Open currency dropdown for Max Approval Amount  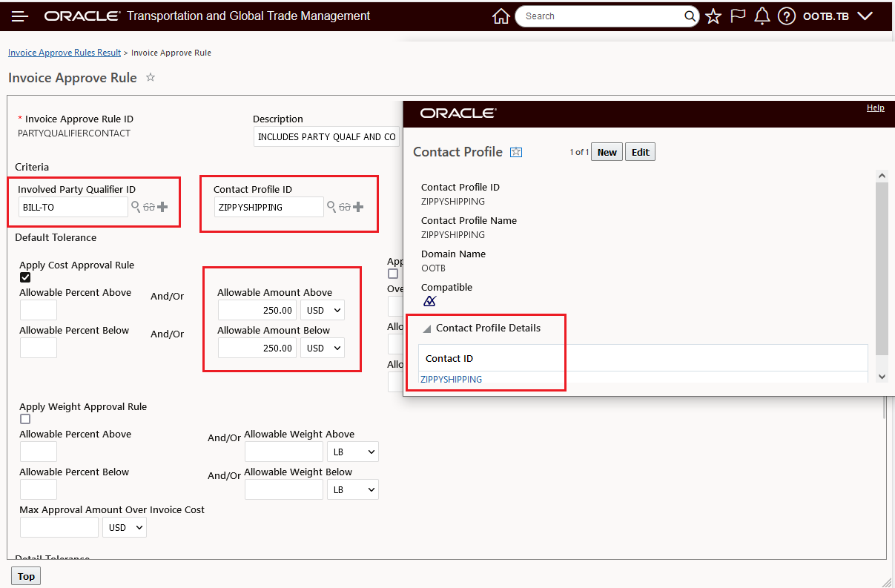(x=125, y=527)
